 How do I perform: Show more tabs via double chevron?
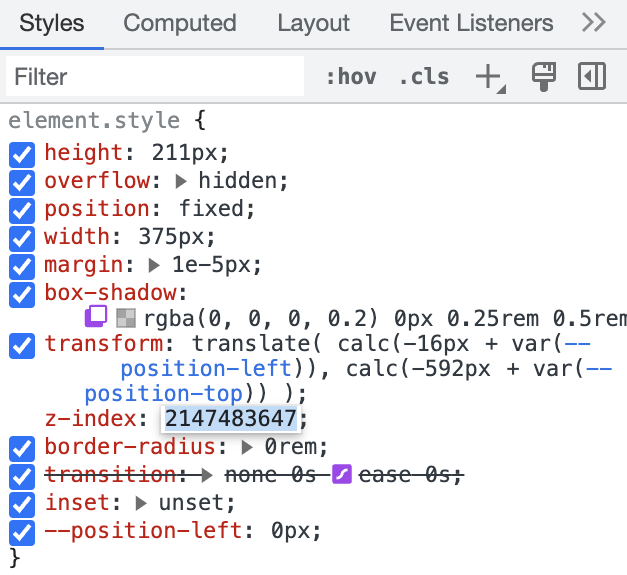593,22
